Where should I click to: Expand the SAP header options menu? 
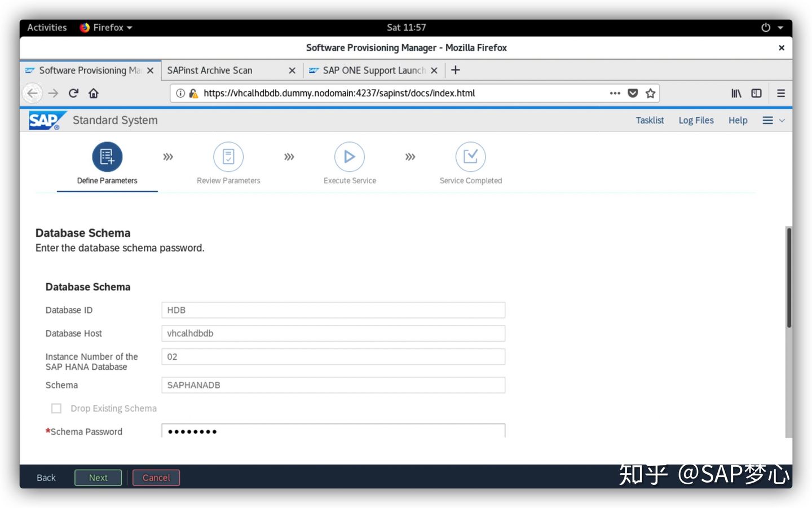[774, 120]
